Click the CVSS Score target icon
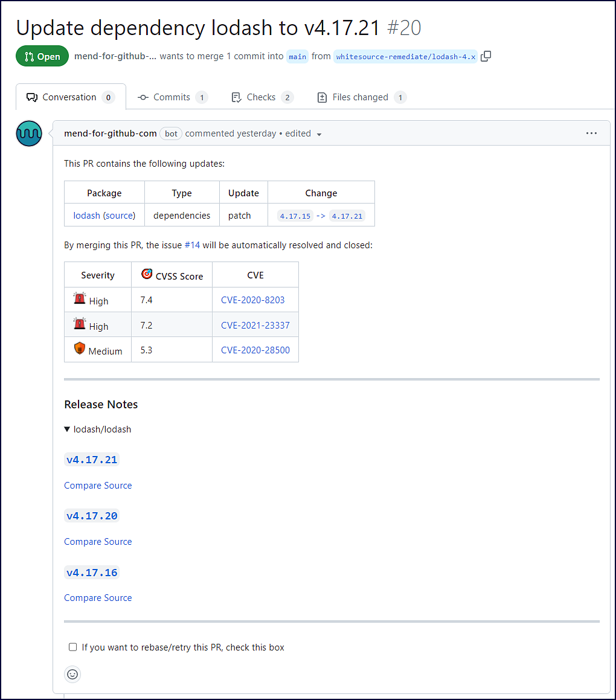The height and width of the screenshot is (700, 616). pyautogui.click(x=147, y=274)
